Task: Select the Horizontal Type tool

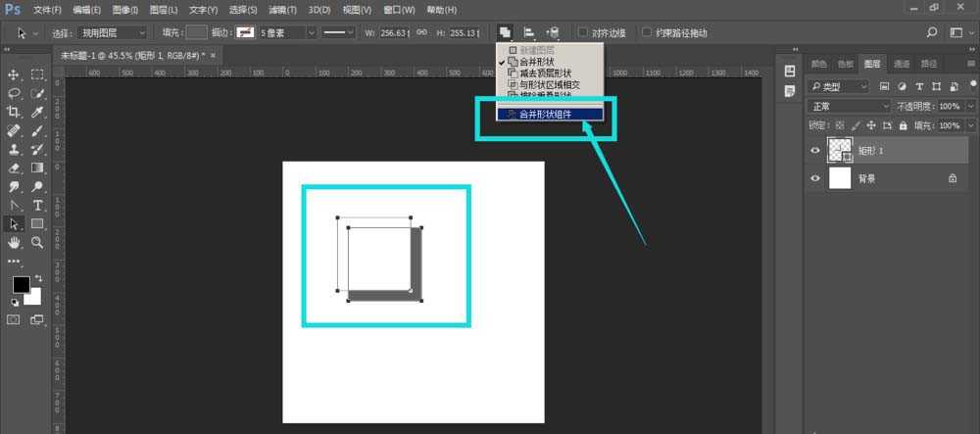Action: coord(37,205)
